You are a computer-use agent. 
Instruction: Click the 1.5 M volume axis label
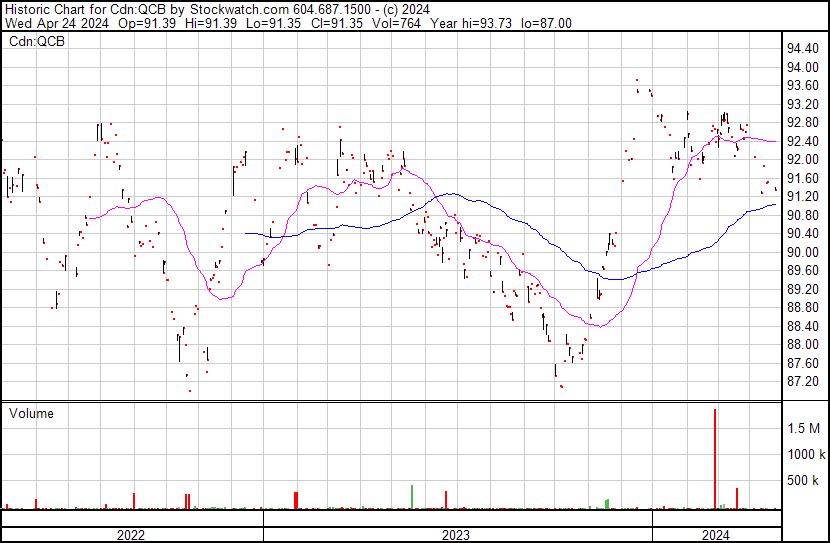[804, 428]
